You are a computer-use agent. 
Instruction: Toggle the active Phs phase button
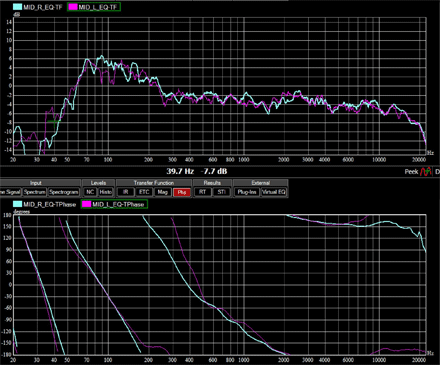coord(182,192)
